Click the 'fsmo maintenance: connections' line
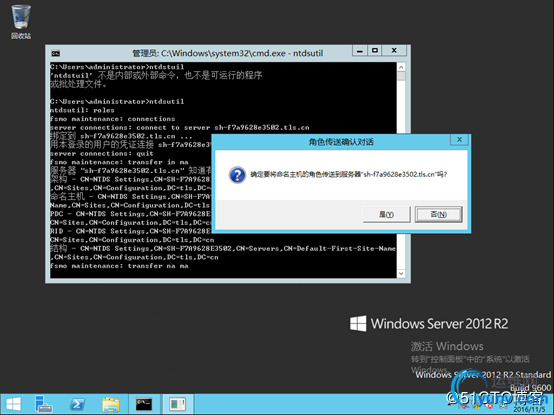554x415 pixels. pos(112,119)
